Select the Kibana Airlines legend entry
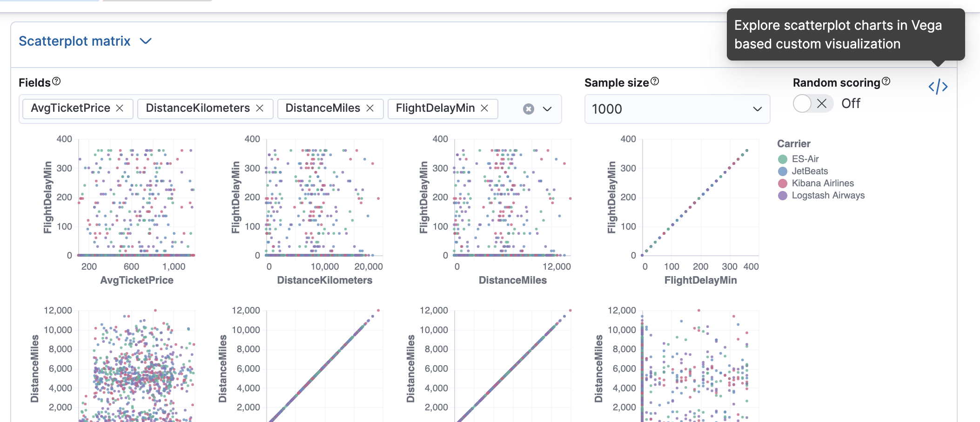This screenshot has width=980, height=422. tap(823, 183)
